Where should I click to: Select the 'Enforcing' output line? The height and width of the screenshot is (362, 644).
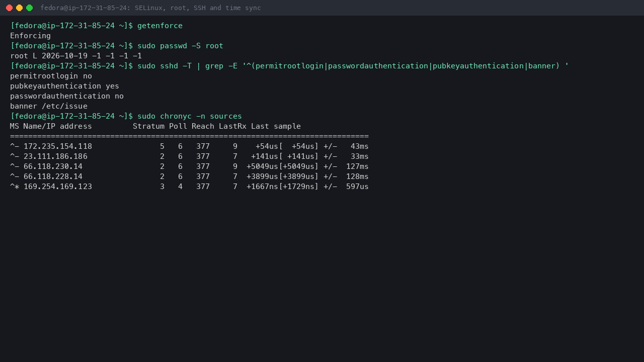pyautogui.click(x=30, y=36)
